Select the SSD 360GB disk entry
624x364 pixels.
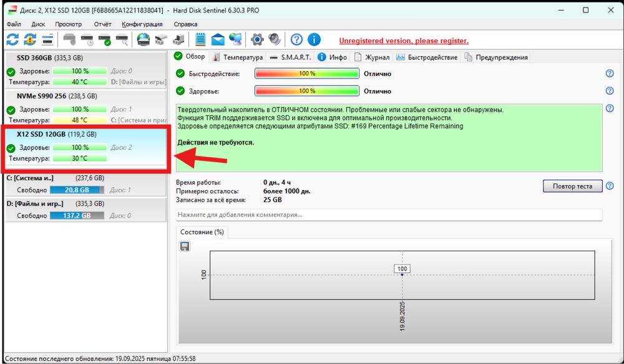pos(85,70)
